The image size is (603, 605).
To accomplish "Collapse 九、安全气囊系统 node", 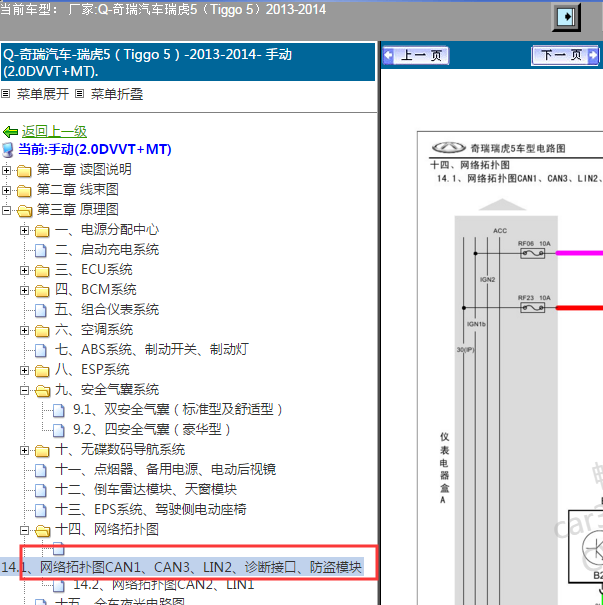I will (x=24, y=390).
